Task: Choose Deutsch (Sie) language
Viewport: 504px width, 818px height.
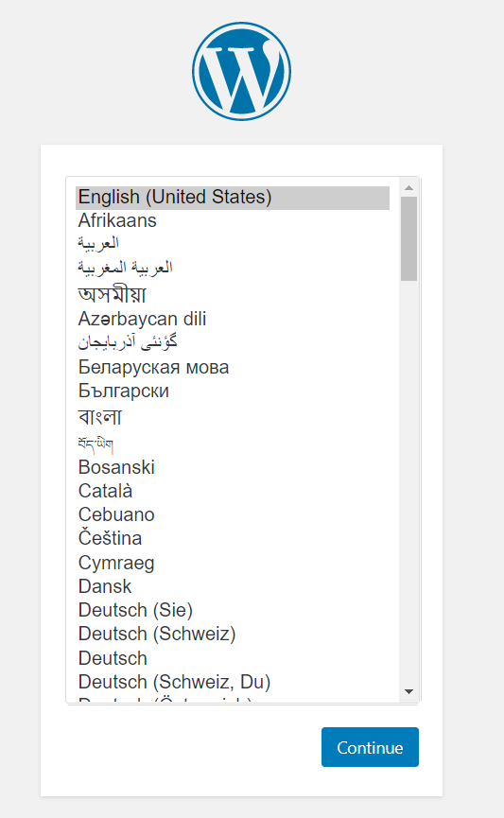Action: (233, 610)
